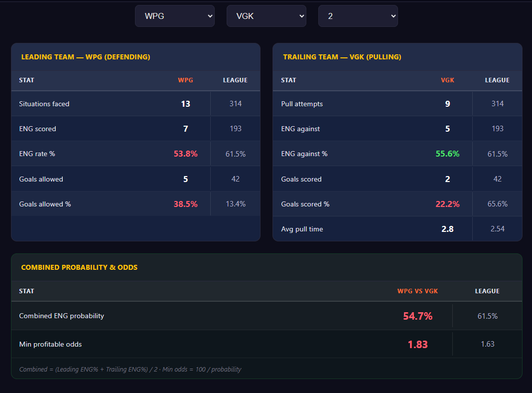Screen dimensions: 532x393
Task: Click the 'COMBINED PROBABILITY & ODDS' heading
Action: 79,267
